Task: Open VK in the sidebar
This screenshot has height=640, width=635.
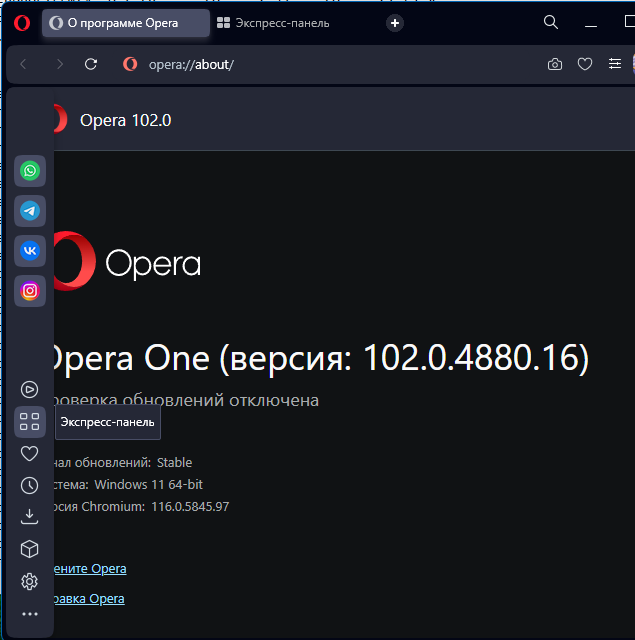Action: click(30, 251)
